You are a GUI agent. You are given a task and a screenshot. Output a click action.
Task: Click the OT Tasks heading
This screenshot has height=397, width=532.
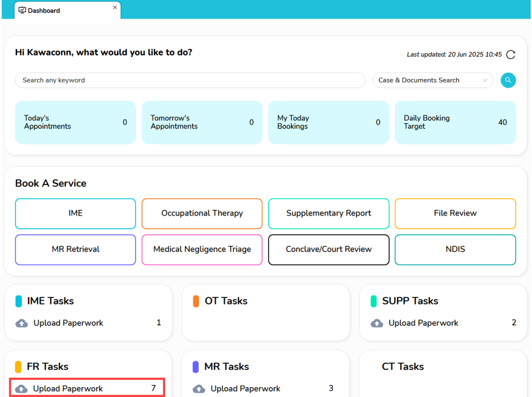(226, 301)
